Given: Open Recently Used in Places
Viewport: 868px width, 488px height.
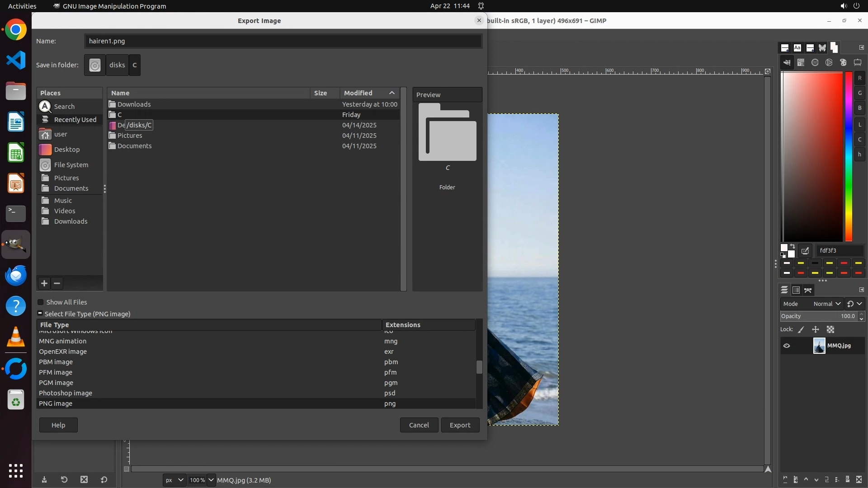Looking at the screenshot, I should coord(75,120).
